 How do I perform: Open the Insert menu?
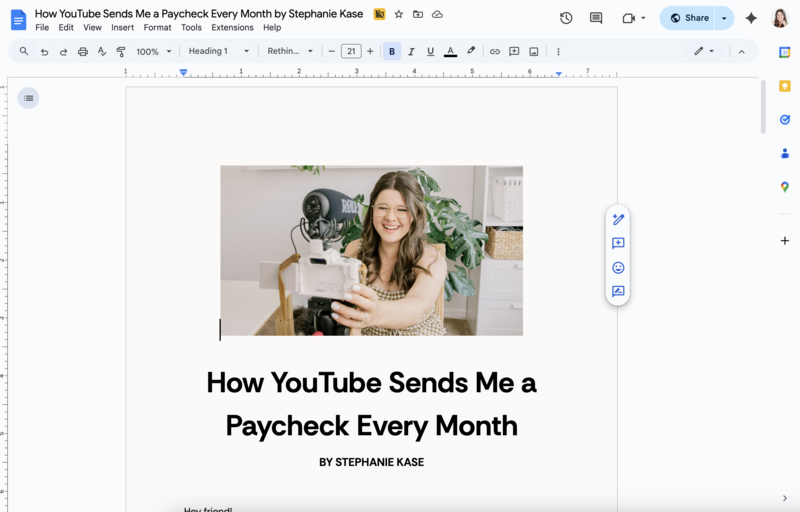click(x=122, y=28)
